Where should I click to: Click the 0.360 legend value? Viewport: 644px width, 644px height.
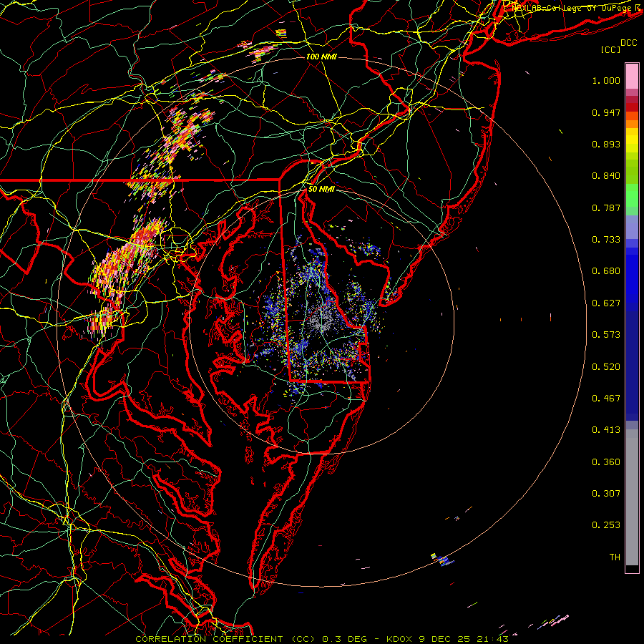pyautogui.click(x=606, y=462)
